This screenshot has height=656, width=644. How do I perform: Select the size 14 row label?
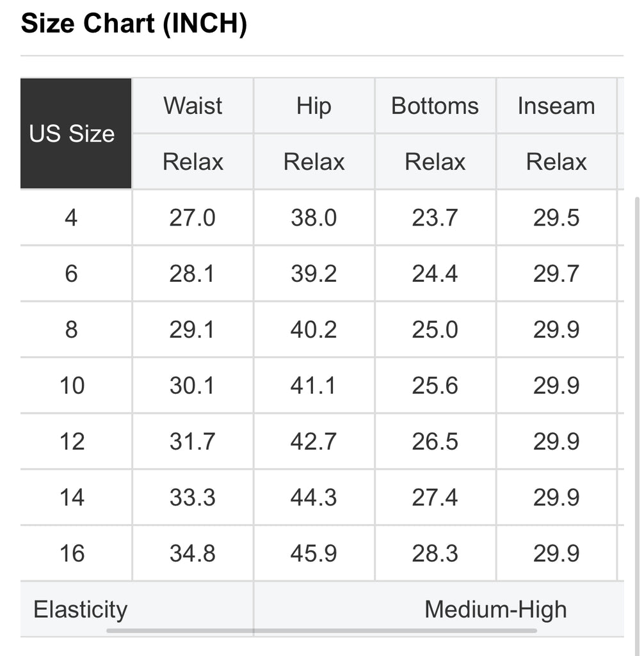[72, 497]
